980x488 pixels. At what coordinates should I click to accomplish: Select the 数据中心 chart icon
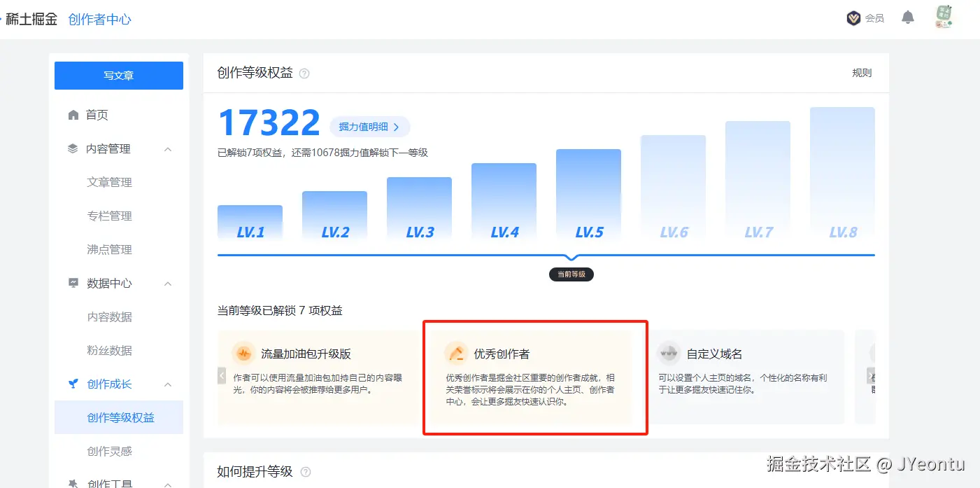coord(72,283)
